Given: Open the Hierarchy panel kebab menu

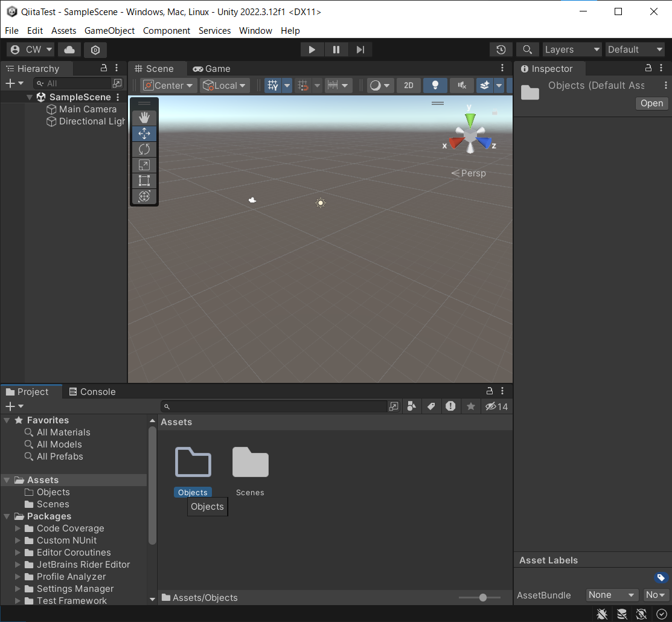Looking at the screenshot, I should [117, 68].
